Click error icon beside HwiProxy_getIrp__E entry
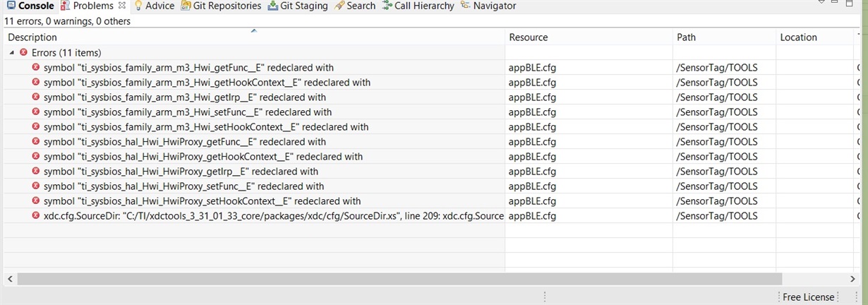This screenshot has height=305, width=868. 36,171
